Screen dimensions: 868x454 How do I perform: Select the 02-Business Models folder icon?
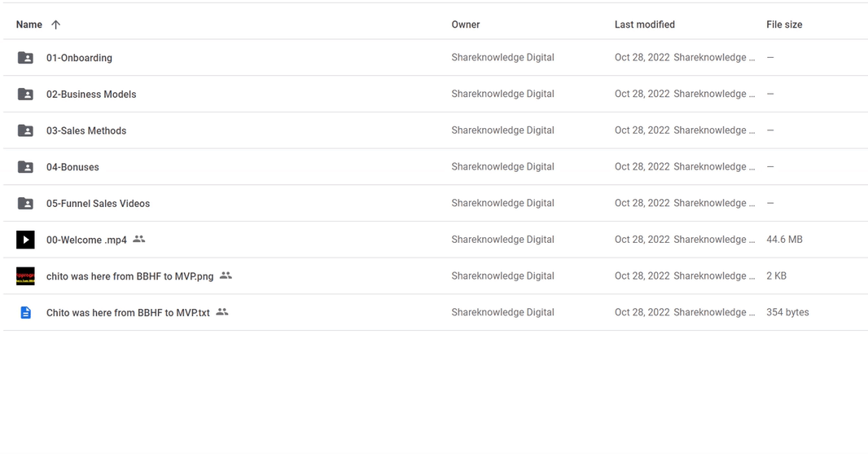25,95
